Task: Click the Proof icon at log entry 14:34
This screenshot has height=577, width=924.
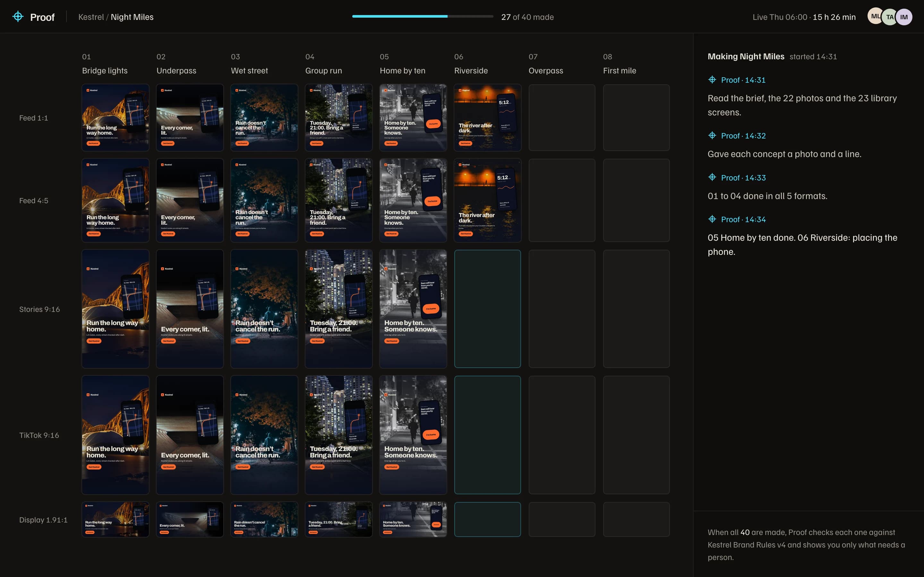Action: pyautogui.click(x=712, y=219)
